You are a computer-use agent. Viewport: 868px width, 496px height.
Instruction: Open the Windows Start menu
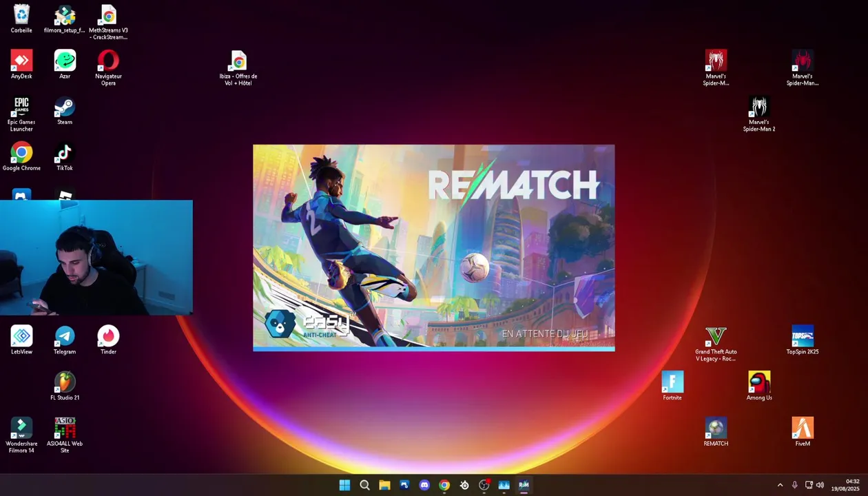344,485
